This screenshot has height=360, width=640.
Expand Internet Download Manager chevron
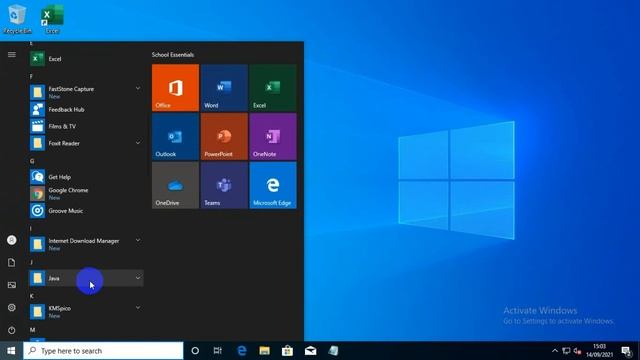coord(138,240)
